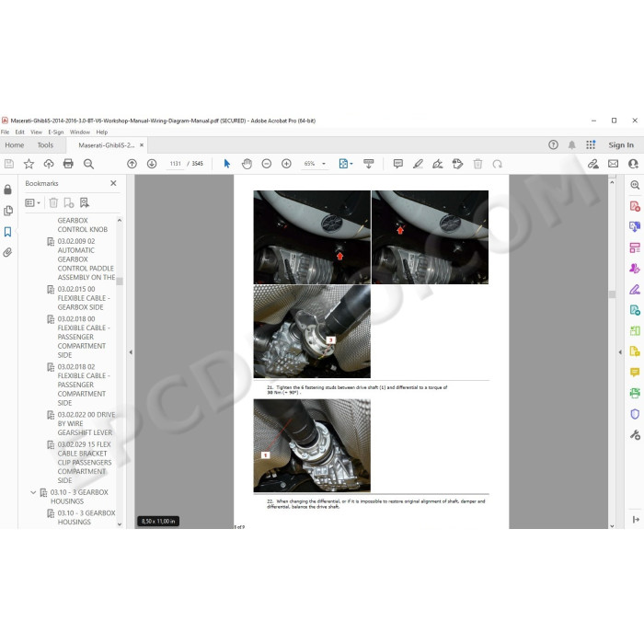Open the page thumbnails panel
The width and height of the screenshot is (644, 644).
click(7, 211)
